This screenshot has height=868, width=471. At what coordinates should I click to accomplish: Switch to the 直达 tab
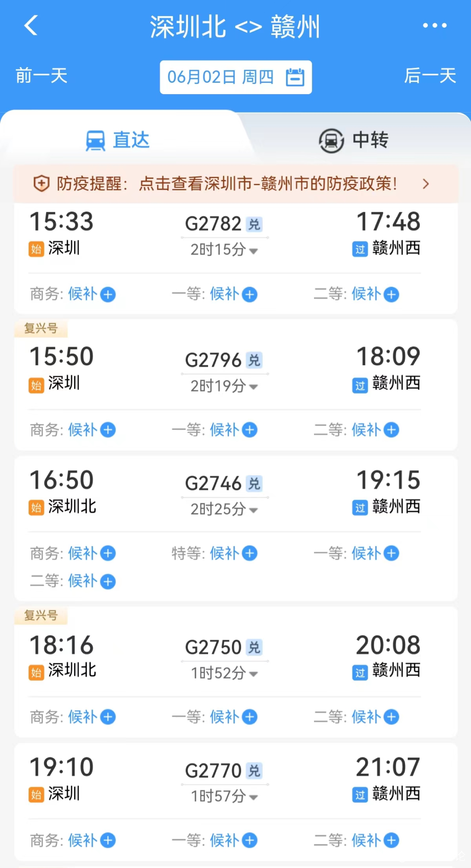pos(118,140)
